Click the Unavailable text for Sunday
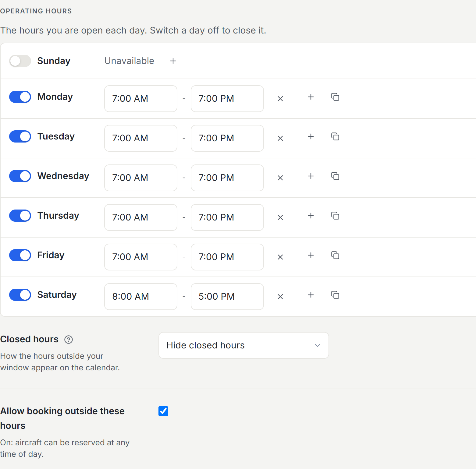The image size is (476, 469). pyautogui.click(x=129, y=61)
